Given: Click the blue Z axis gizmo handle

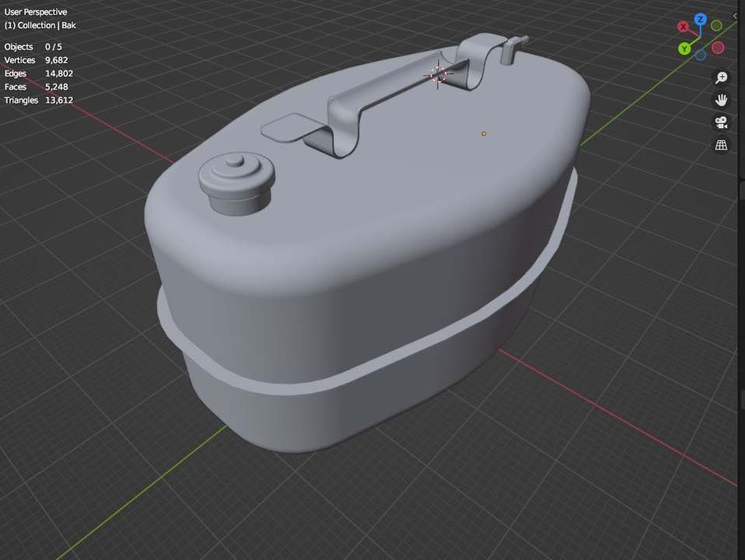Looking at the screenshot, I should point(701,19).
